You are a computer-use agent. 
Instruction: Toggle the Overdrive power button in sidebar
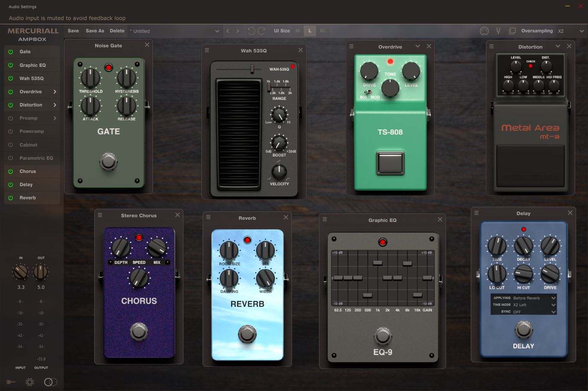(x=11, y=92)
